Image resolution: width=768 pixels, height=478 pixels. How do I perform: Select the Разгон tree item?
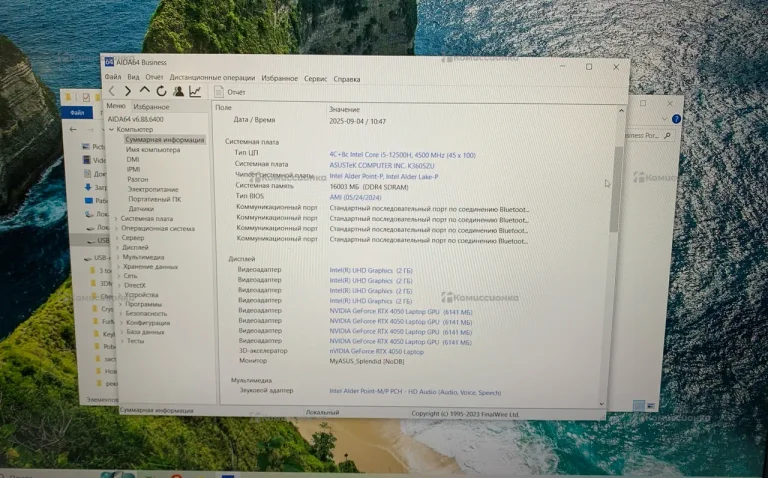click(138, 180)
